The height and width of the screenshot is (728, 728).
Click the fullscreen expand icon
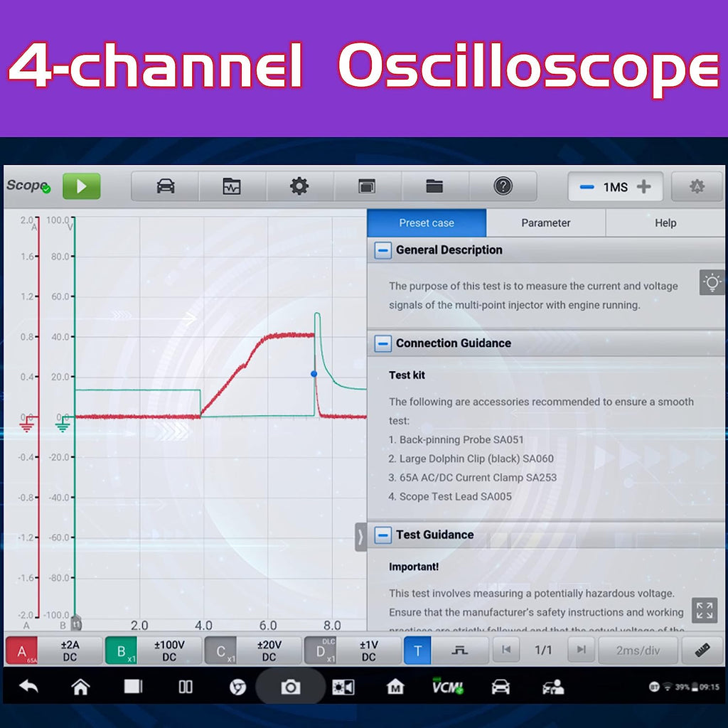point(705,610)
